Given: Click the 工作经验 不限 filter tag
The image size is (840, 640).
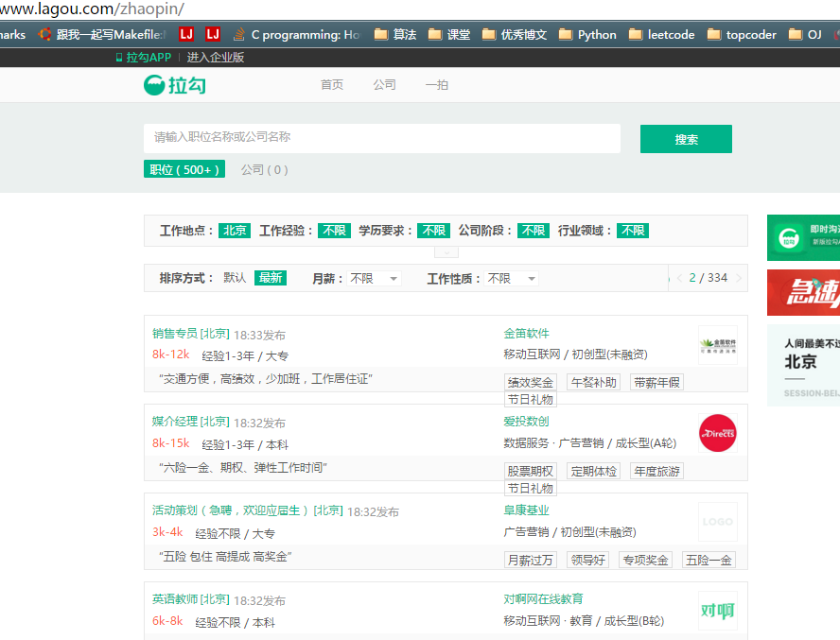Looking at the screenshot, I should tap(334, 231).
